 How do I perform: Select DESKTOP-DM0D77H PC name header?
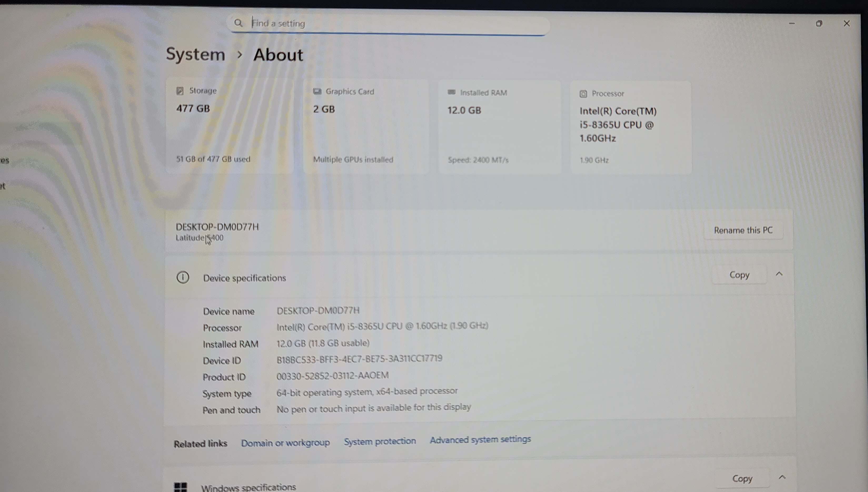pyautogui.click(x=217, y=227)
